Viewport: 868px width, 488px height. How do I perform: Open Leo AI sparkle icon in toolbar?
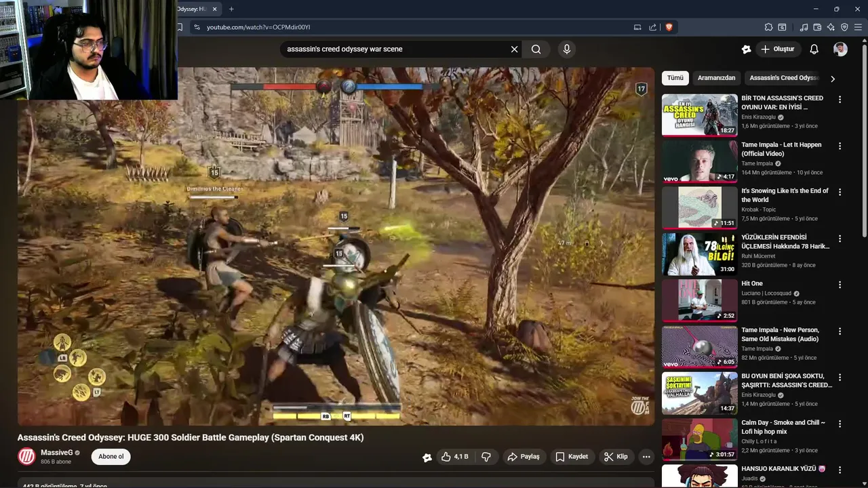tap(831, 27)
